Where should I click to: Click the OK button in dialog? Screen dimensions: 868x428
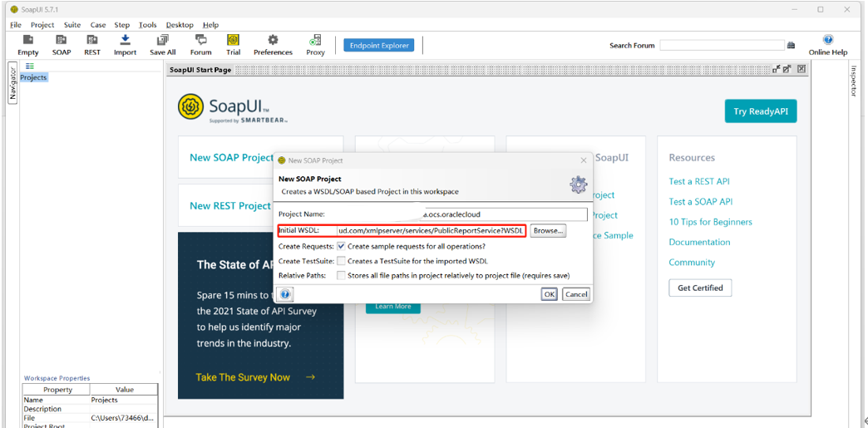tap(549, 294)
